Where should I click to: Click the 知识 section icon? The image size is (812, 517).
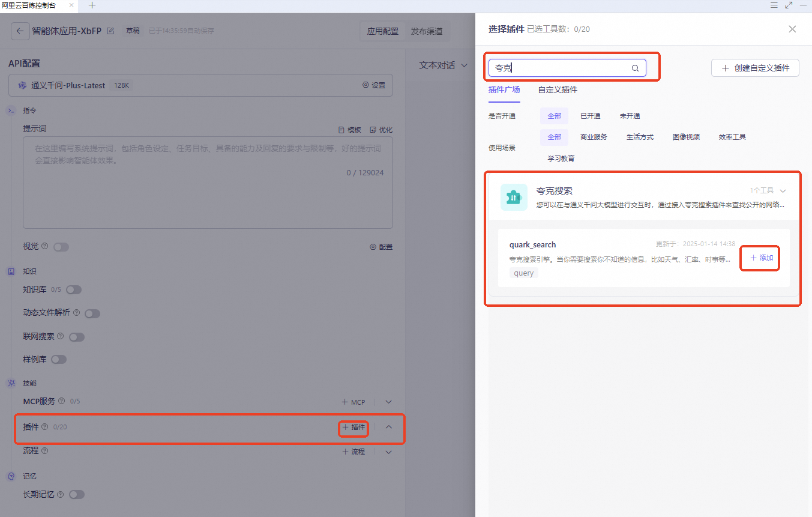pos(11,271)
